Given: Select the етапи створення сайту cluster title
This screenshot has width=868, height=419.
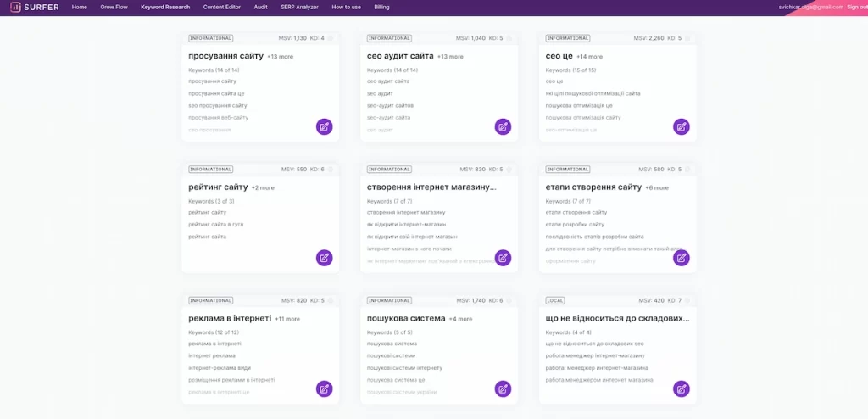Looking at the screenshot, I should pyautogui.click(x=593, y=187).
